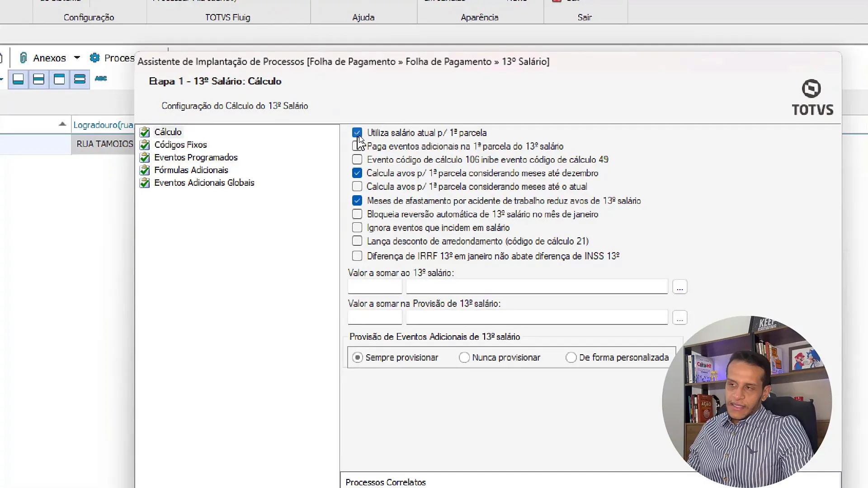The image size is (868, 488).
Task: Click the ABC text toolbar icon
Action: [100, 79]
